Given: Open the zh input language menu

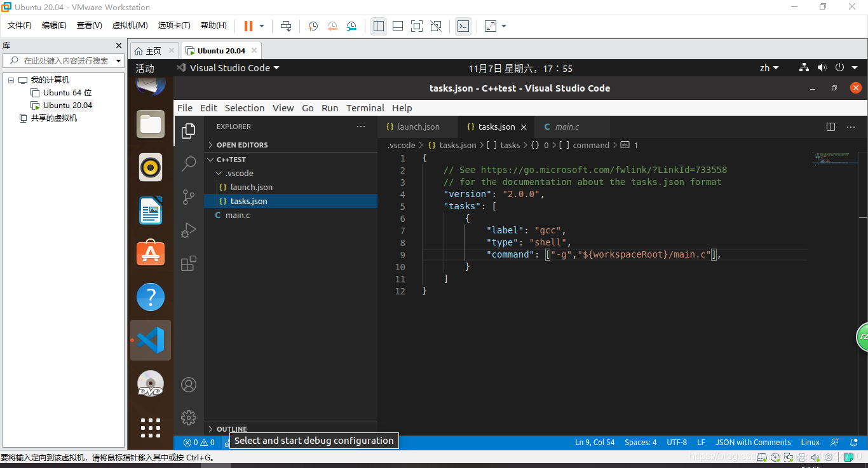Looking at the screenshot, I should [x=770, y=68].
